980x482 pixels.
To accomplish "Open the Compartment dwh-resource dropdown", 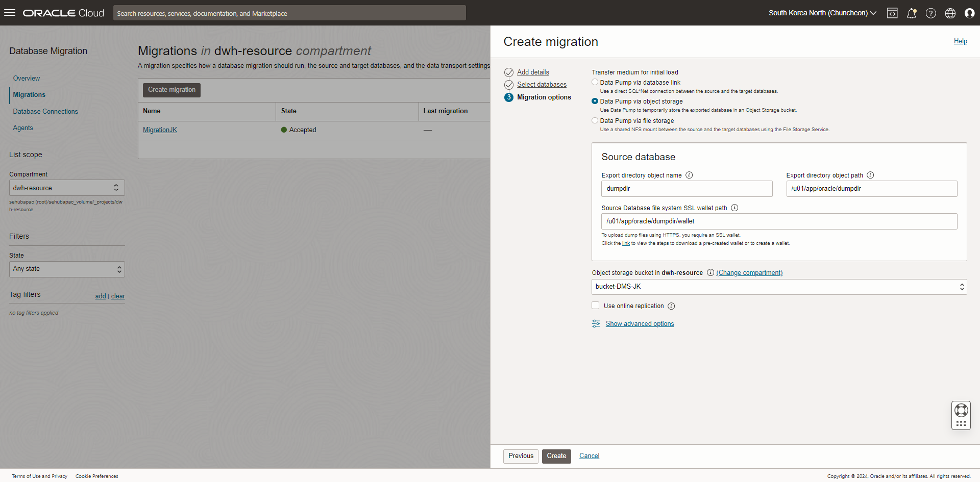I will [x=67, y=188].
